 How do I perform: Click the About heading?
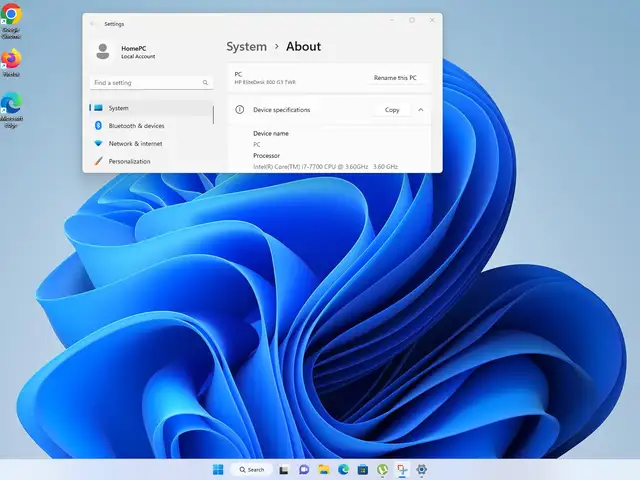303,47
